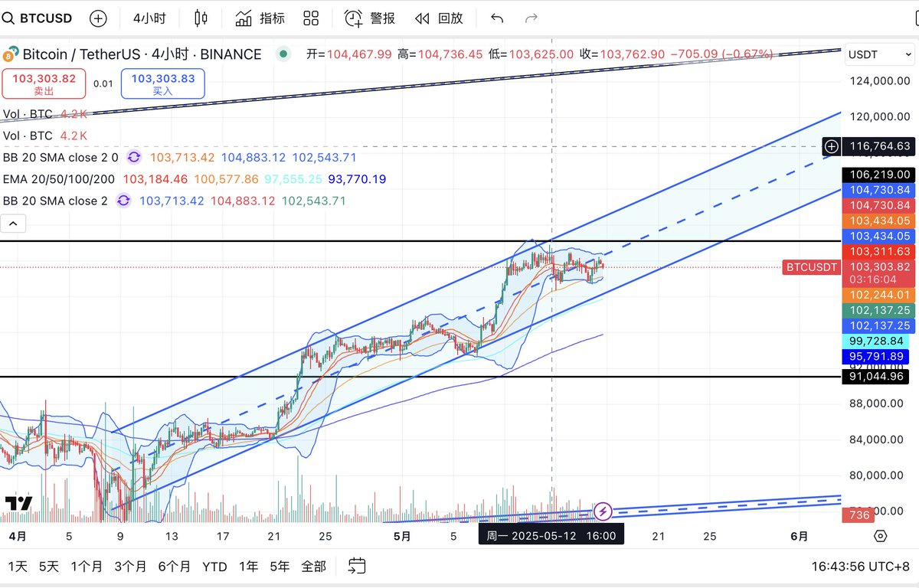Select the 5天 time range

[48, 567]
